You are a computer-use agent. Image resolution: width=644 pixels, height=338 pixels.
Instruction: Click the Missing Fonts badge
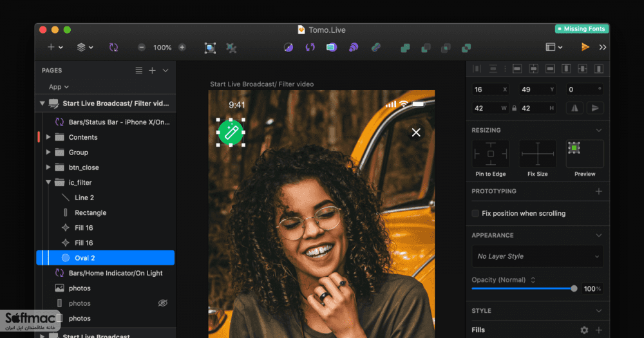click(x=581, y=29)
